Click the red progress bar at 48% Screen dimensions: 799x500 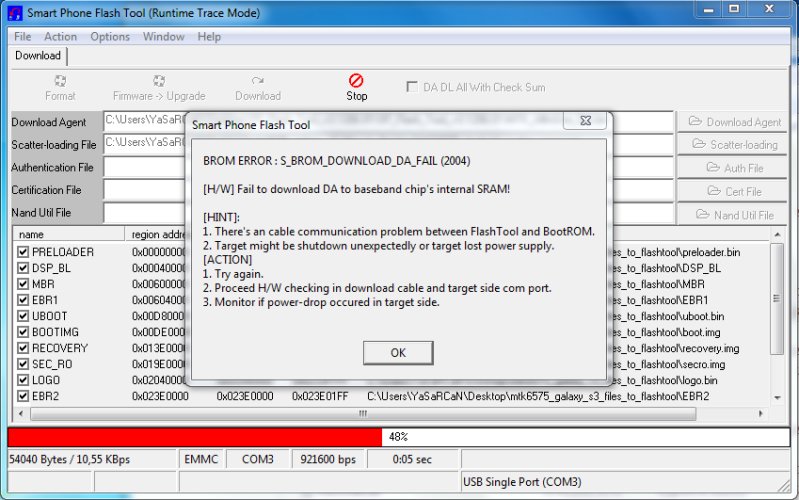(x=195, y=437)
